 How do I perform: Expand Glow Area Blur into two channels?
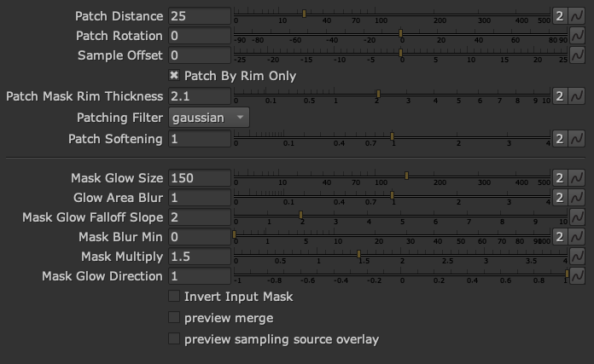tap(559, 198)
